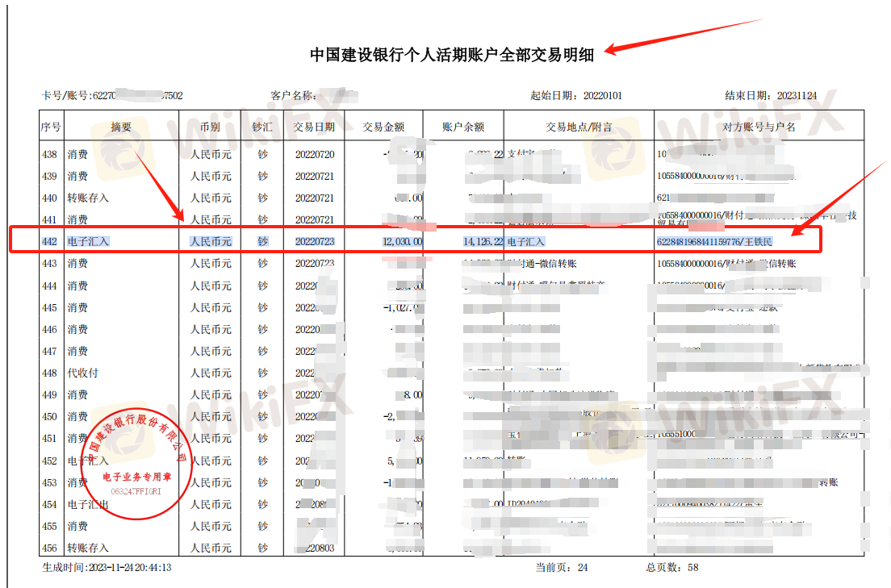
Task: Select amount 12,030.00
Action: tap(402, 241)
